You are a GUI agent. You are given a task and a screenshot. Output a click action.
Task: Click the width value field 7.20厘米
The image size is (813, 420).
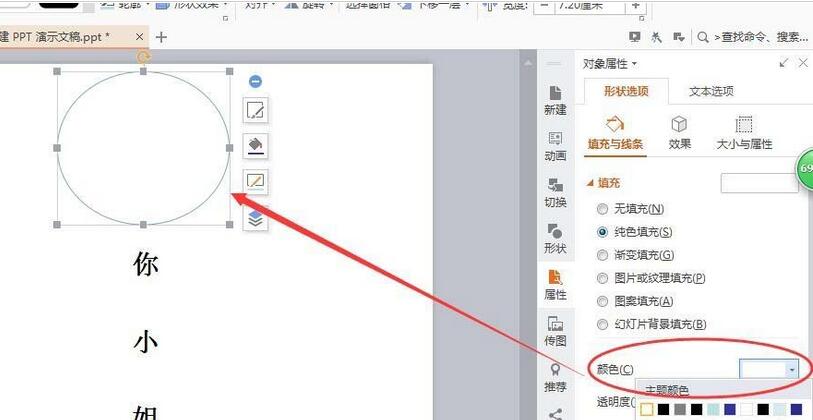click(590, 6)
